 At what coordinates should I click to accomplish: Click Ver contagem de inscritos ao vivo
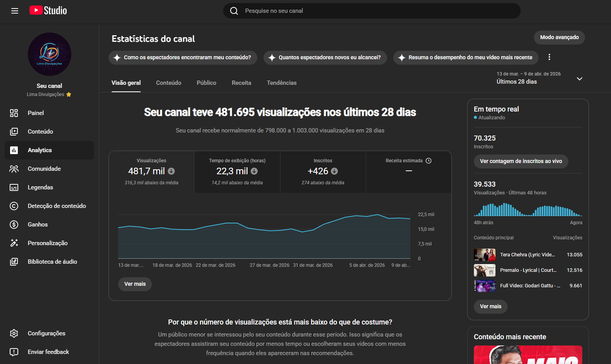(521, 161)
